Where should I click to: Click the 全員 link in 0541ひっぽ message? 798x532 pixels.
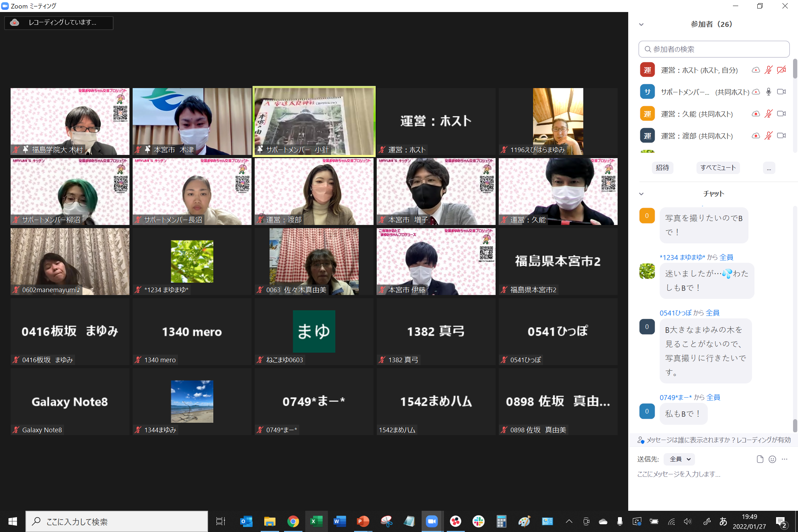coord(712,313)
